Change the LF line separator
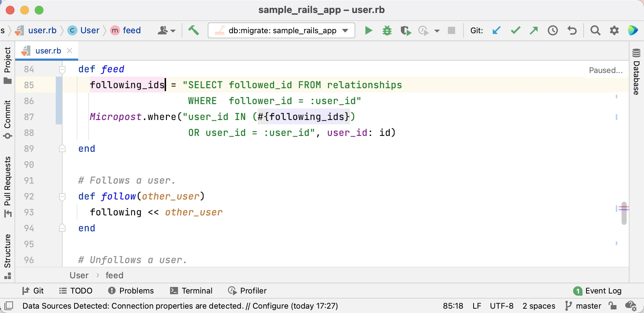Viewport: 644px width, 313px height. (477, 306)
